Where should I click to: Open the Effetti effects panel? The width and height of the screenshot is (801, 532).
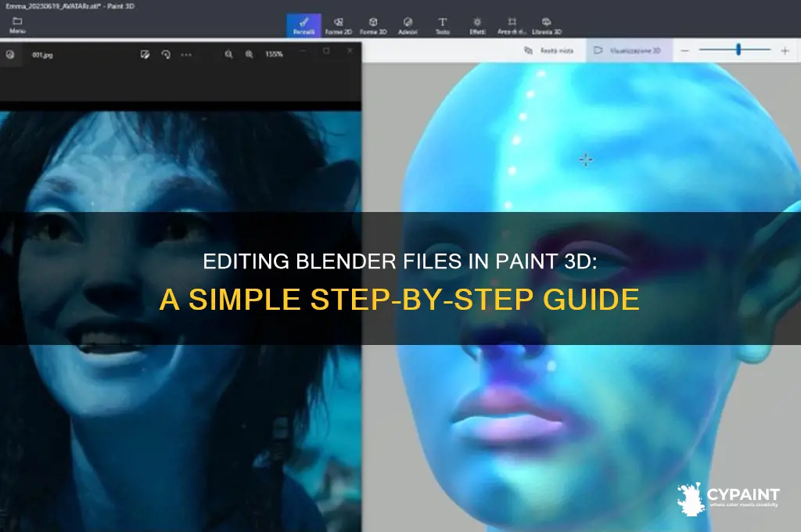point(477,26)
